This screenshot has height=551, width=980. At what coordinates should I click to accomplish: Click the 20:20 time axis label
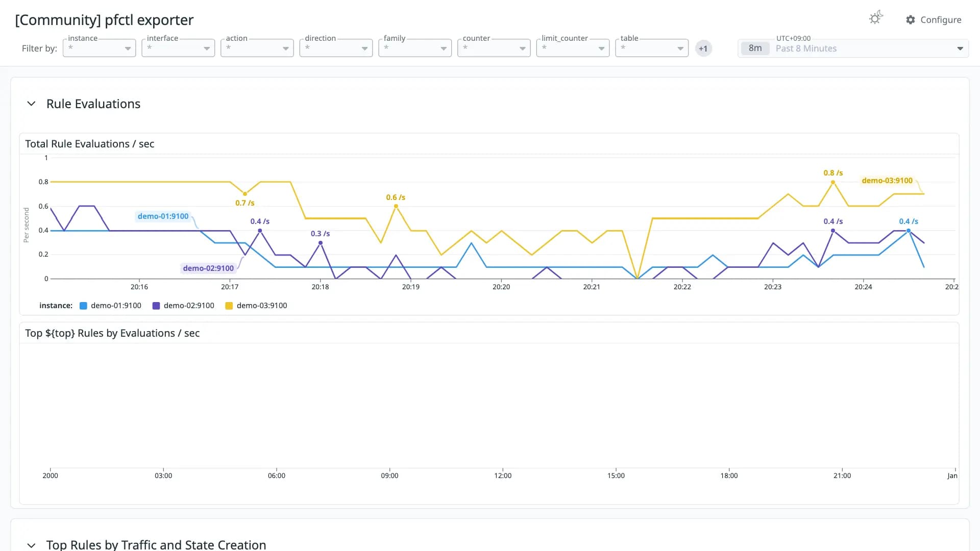click(x=501, y=287)
